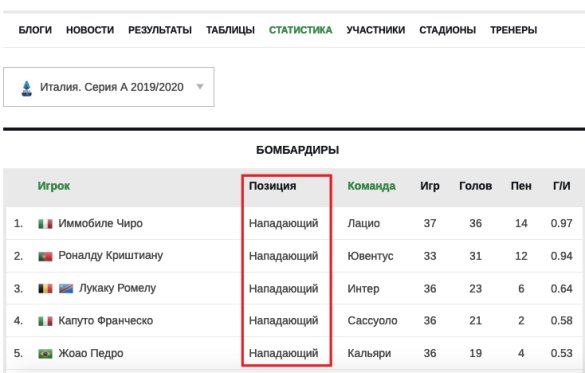Click Italian flag next to Иммобиле Чиро
The width and height of the screenshot is (585, 373).
click(x=45, y=224)
